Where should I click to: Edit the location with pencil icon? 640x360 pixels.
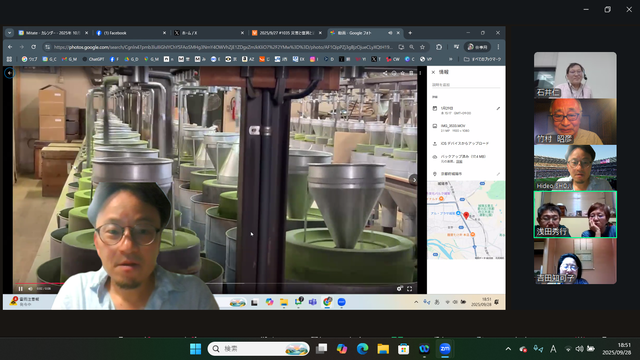tap(498, 174)
